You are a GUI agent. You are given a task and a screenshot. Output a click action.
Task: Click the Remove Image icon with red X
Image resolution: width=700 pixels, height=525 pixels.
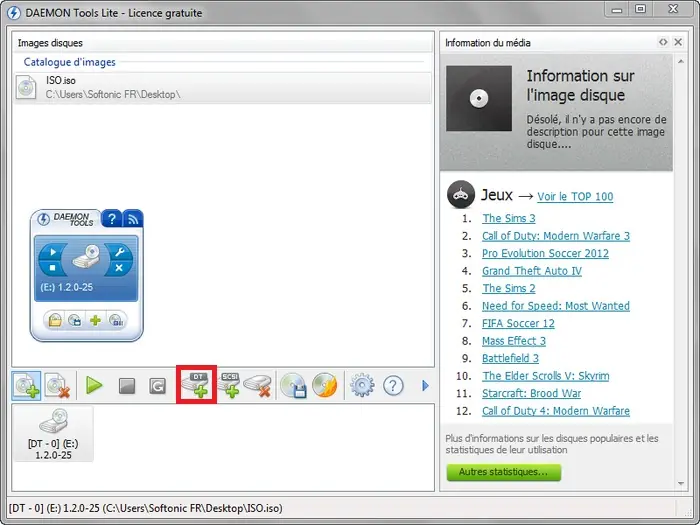(x=58, y=385)
